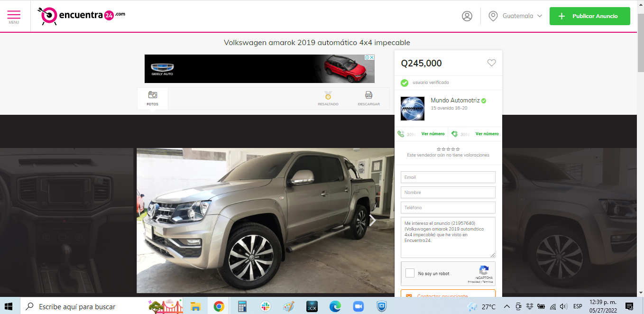Click the usuario verificado checkmark icon
Viewport: 644px width, 314px height.
pos(405,83)
